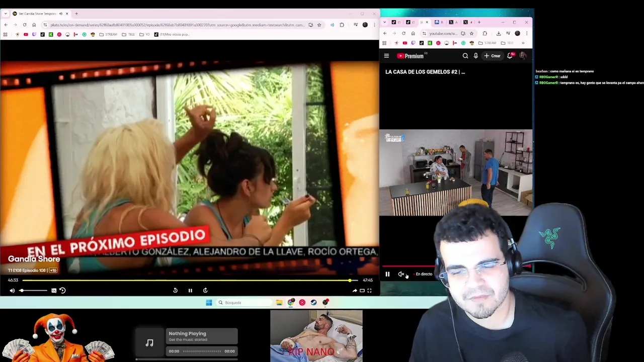
Task: Jump to live via En directo
Action: pos(422,274)
